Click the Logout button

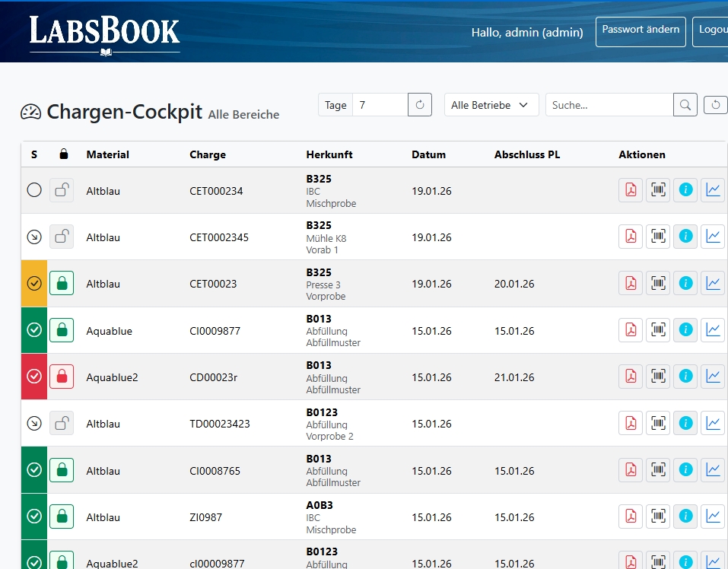tap(711, 31)
